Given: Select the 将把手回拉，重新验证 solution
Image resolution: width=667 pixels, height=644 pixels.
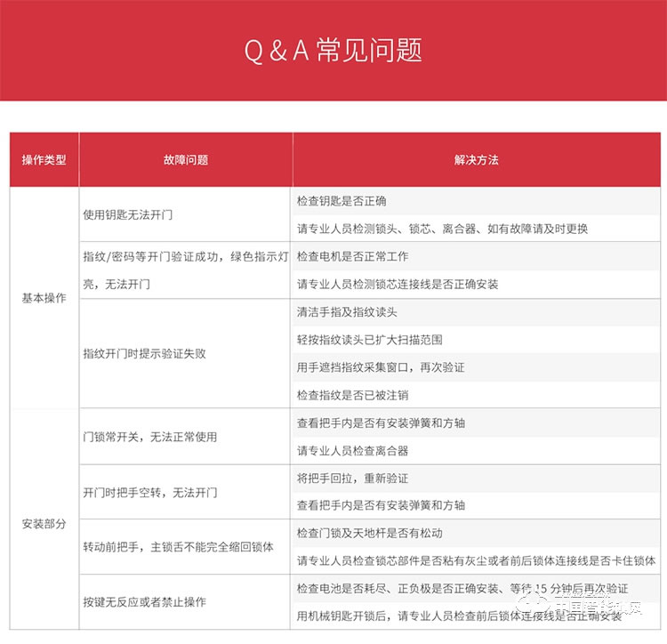Looking at the screenshot, I should (x=352, y=478).
